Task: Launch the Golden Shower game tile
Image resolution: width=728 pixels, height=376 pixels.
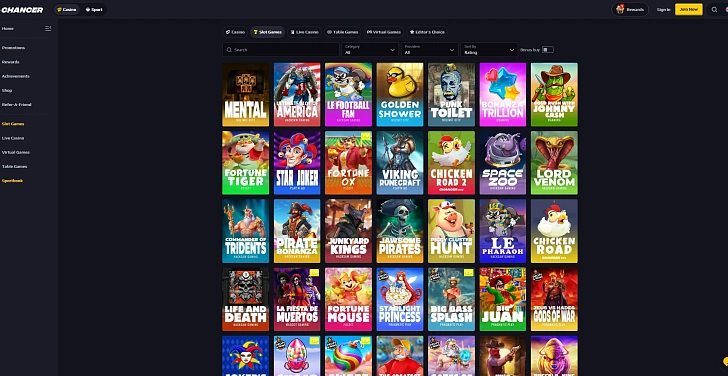Action: (400, 95)
